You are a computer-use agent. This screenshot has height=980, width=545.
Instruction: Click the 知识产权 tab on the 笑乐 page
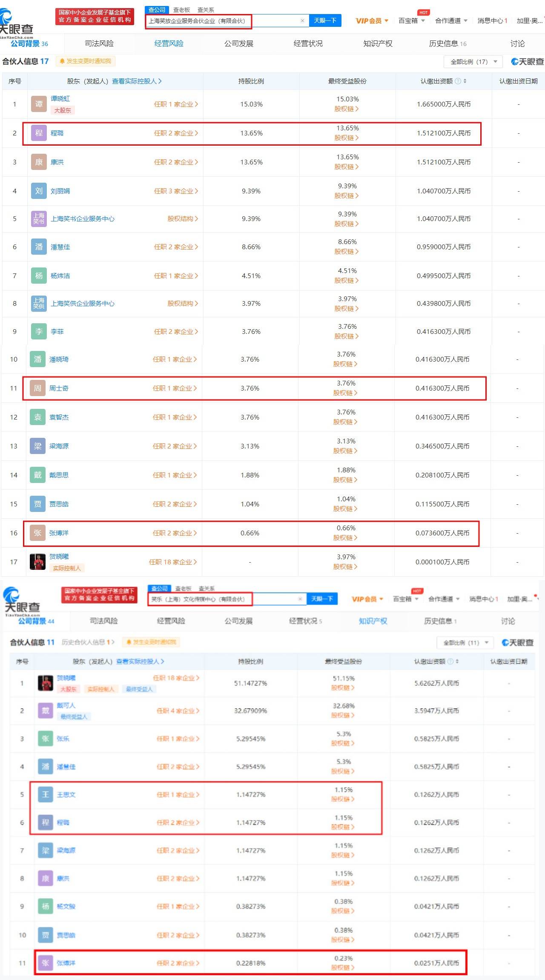[x=373, y=621]
